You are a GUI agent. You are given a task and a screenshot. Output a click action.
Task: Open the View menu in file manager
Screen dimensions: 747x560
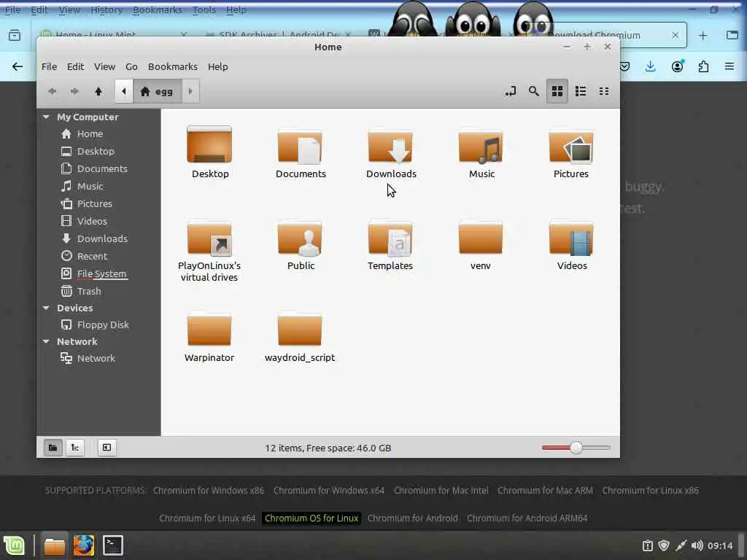pos(104,66)
